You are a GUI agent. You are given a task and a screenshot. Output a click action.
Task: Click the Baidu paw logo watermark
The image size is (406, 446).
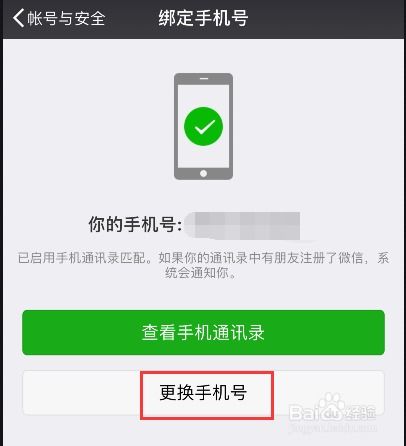(331, 407)
